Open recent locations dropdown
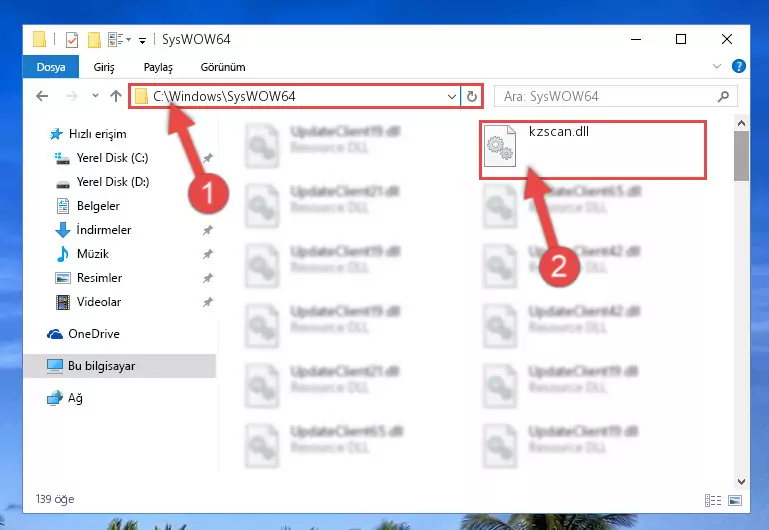 95,96
